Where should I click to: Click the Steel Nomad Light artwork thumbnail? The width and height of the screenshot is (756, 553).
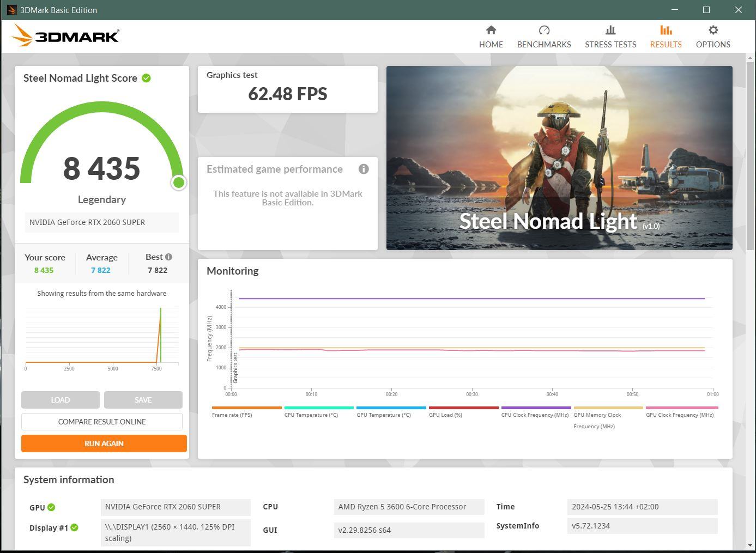559,158
